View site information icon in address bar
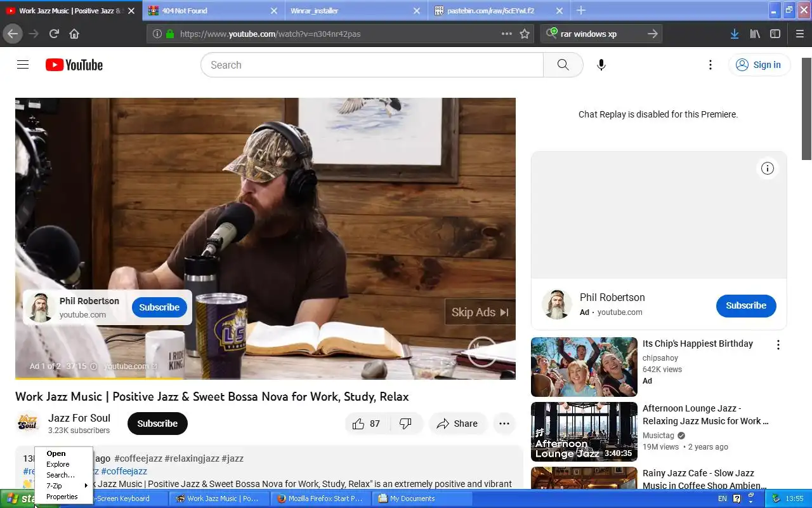Image resolution: width=812 pixels, height=508 pixels. pyautogui.click(x=157, y=34)
